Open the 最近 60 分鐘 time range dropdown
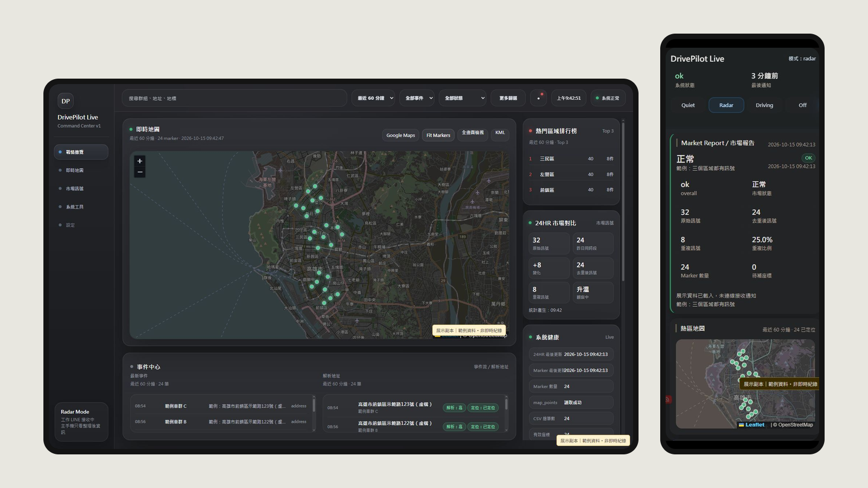 click(375, 98)
